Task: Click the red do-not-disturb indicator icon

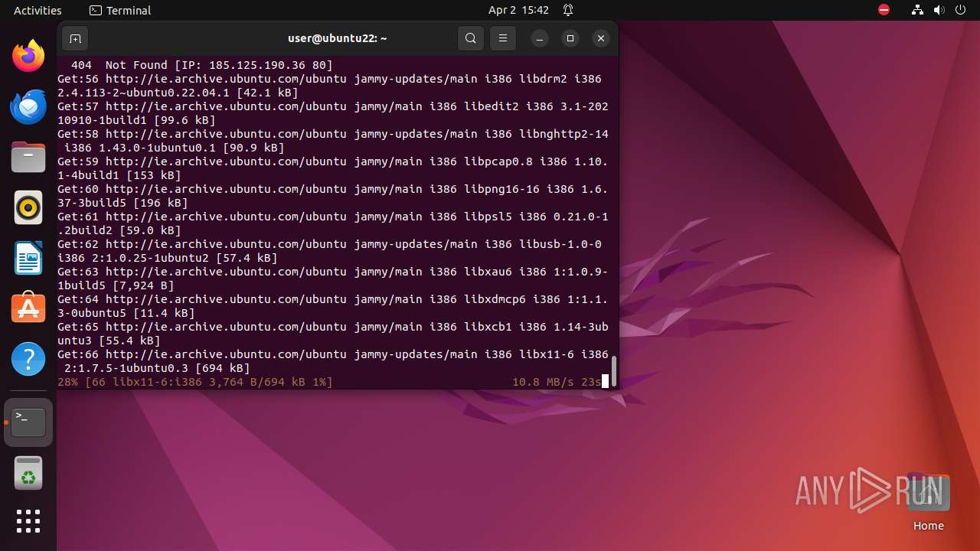Action: (x=884, y=10)
